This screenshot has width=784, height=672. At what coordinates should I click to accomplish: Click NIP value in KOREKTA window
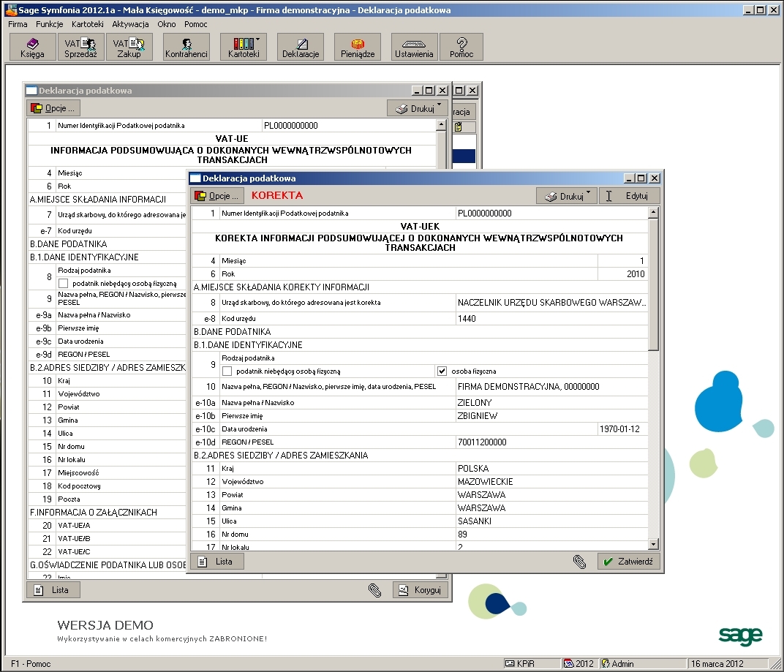pos(551,214)
